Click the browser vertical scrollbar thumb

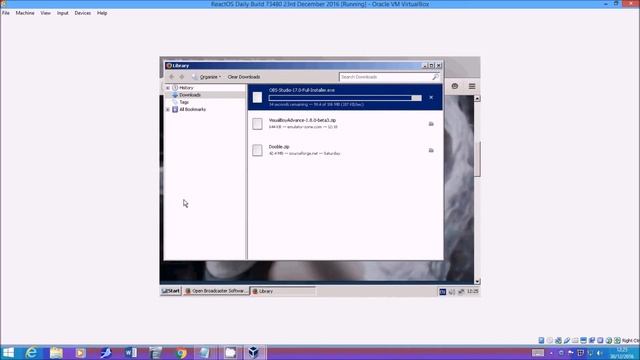pyautogui.click(x=478, y=159)
